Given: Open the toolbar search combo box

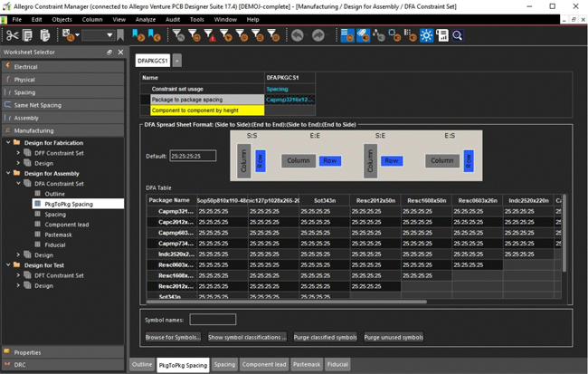Looking at the screenshot, I should click(98, 35).
